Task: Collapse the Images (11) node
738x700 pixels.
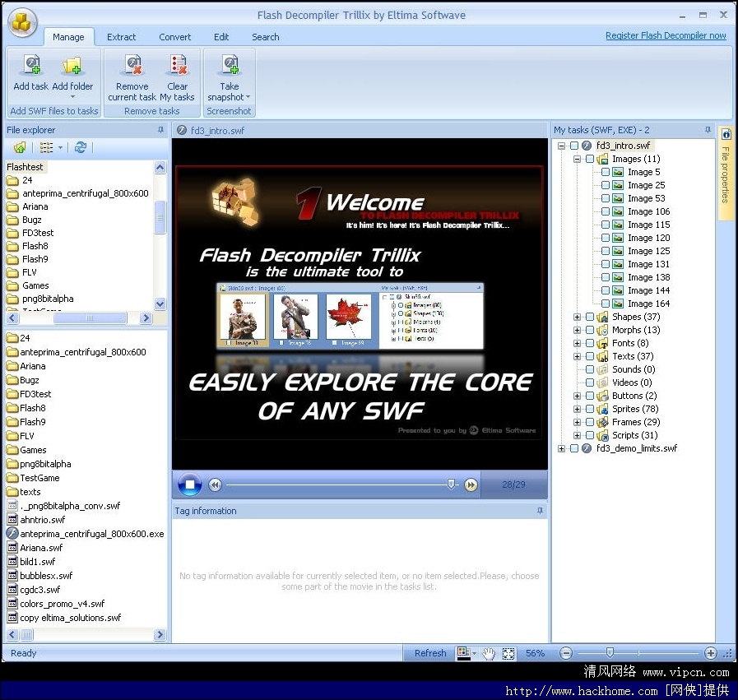Action: (577, 159)
